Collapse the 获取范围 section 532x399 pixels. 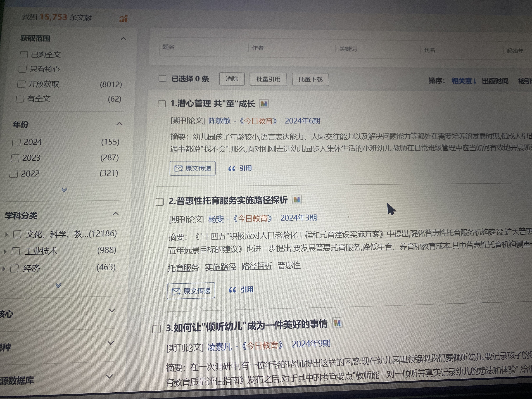123,39
